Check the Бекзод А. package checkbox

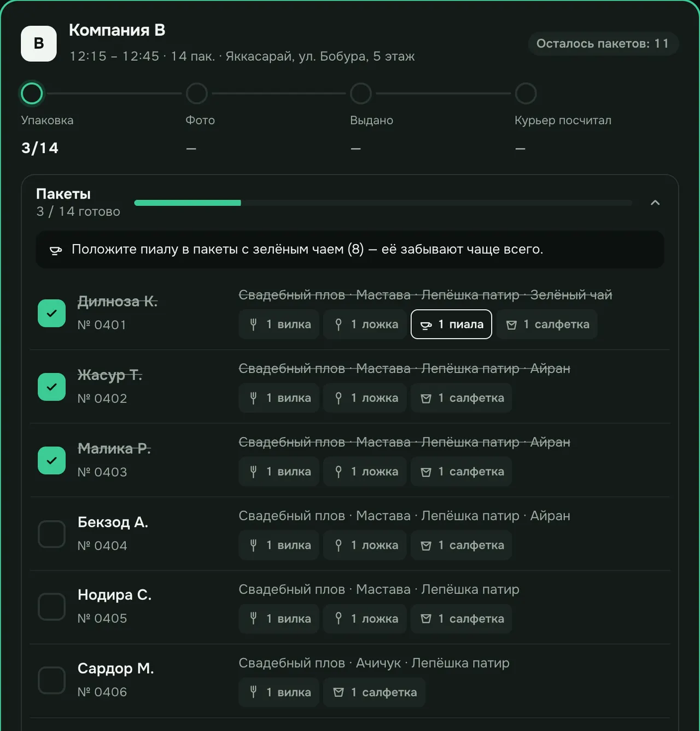pyautogui.click(x=51, y=534)
